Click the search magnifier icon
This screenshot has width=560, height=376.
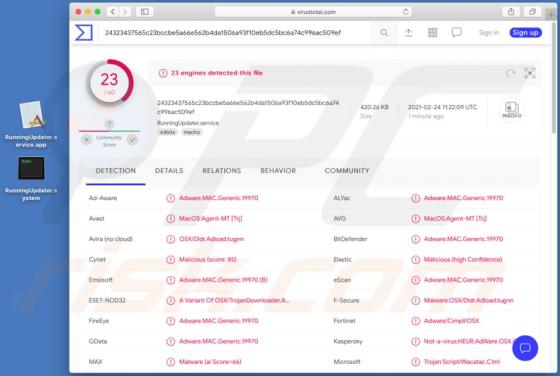point(384,32)
